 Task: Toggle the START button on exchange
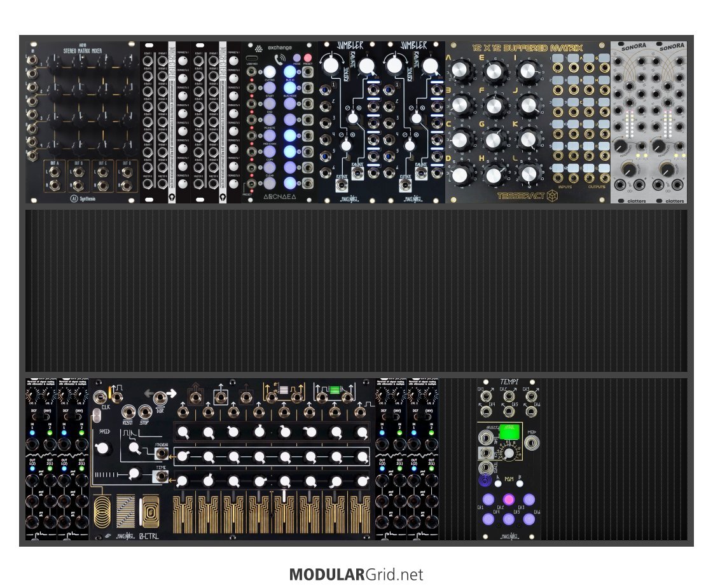click(x=270, y=88)
